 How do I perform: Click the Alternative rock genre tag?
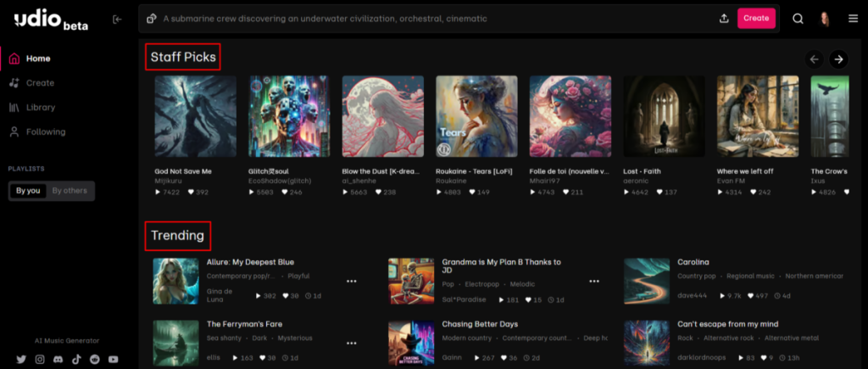coord(728,338)
